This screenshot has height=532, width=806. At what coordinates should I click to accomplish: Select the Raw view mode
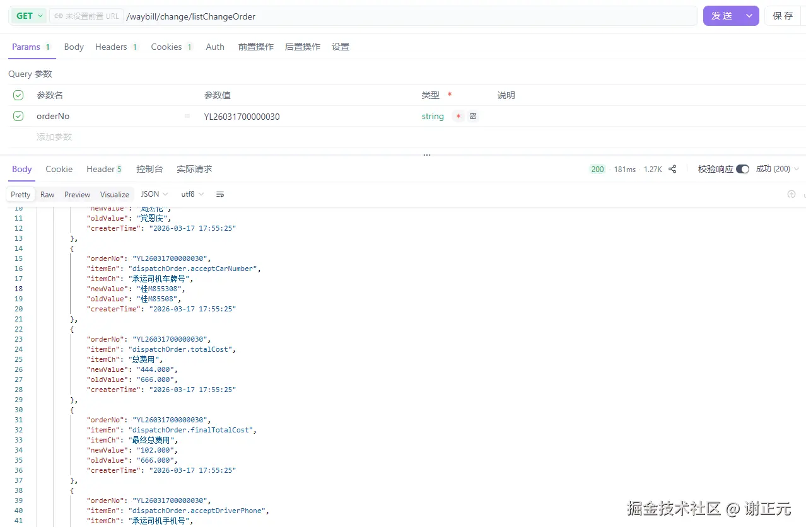click(x=47, y=194)
